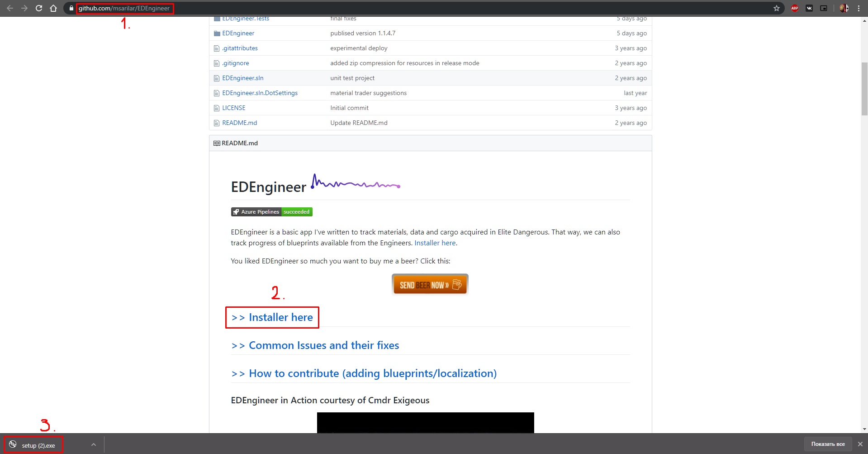868x454 pixels.
Task: Click the browser back arrow
Action: point(10,8)
